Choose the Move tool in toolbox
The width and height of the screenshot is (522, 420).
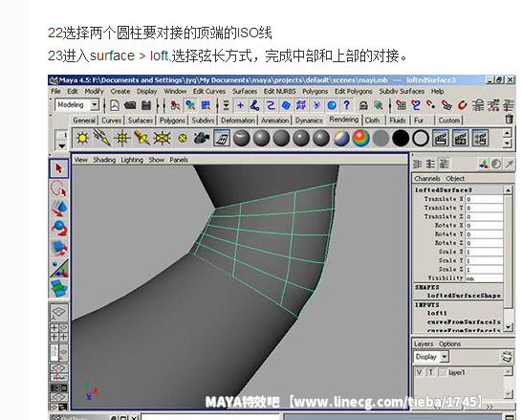pos(59,208)
